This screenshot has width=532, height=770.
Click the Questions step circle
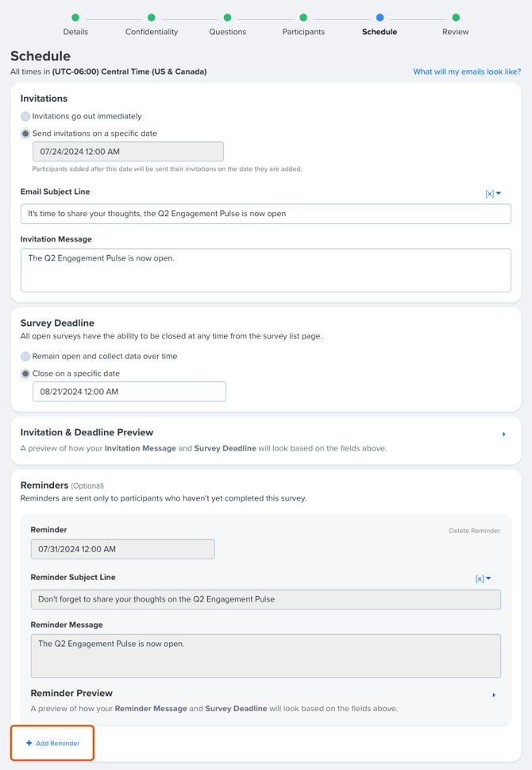[227, 17]
